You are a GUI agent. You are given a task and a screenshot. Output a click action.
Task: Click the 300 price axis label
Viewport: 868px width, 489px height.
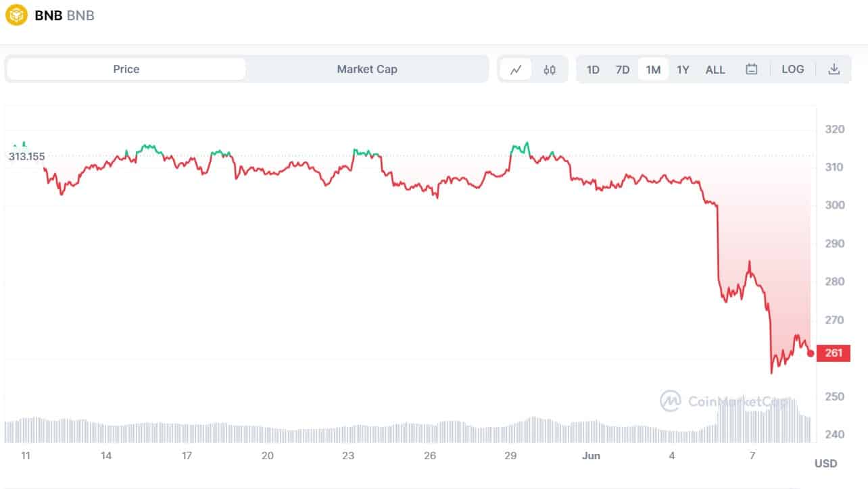pyautogui.click(x=834, y=205)
